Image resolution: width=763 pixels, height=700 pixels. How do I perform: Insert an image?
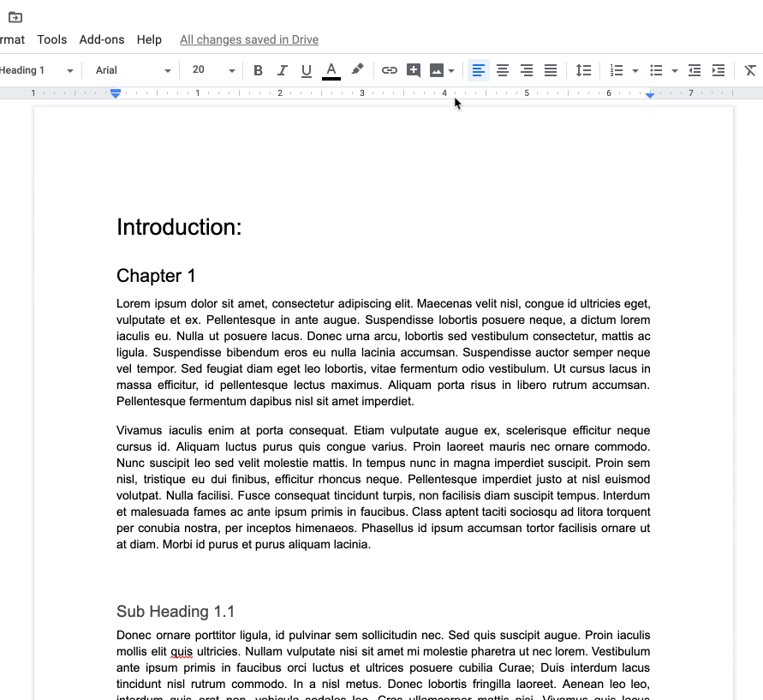pos(437,70)
